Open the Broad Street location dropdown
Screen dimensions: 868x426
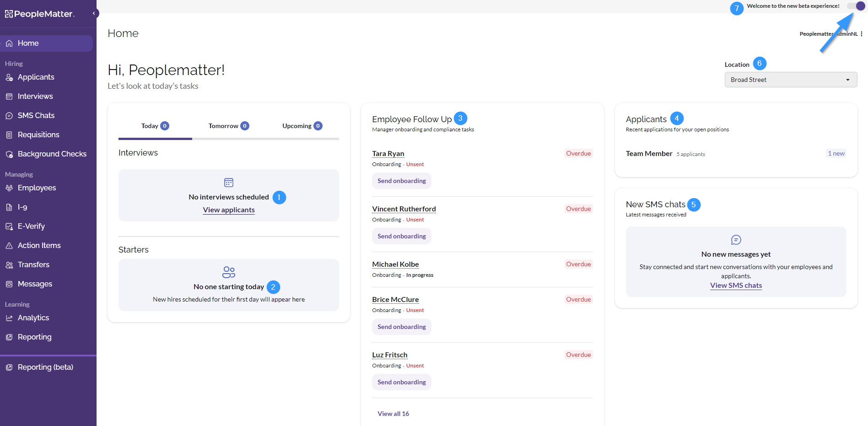[x=790, y=80]
